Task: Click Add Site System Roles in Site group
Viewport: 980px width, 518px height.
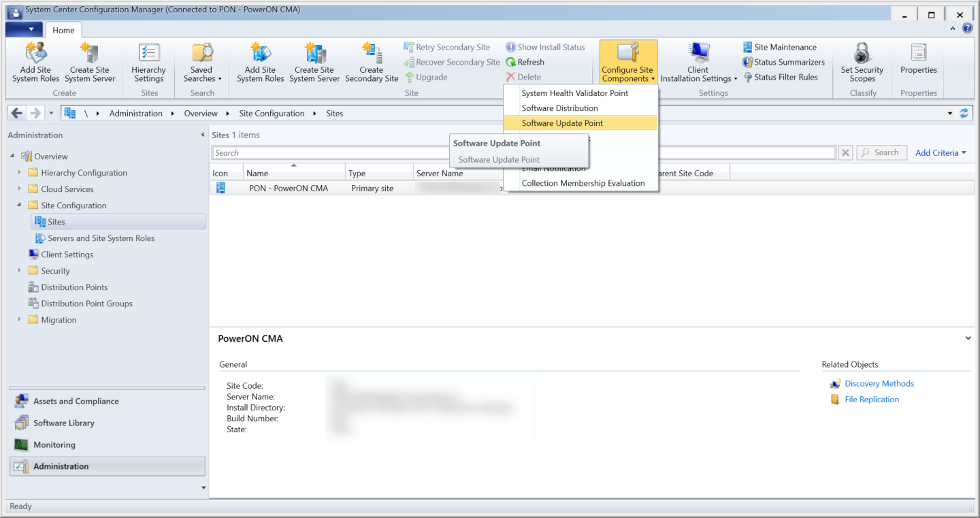Action: (261, 63)
